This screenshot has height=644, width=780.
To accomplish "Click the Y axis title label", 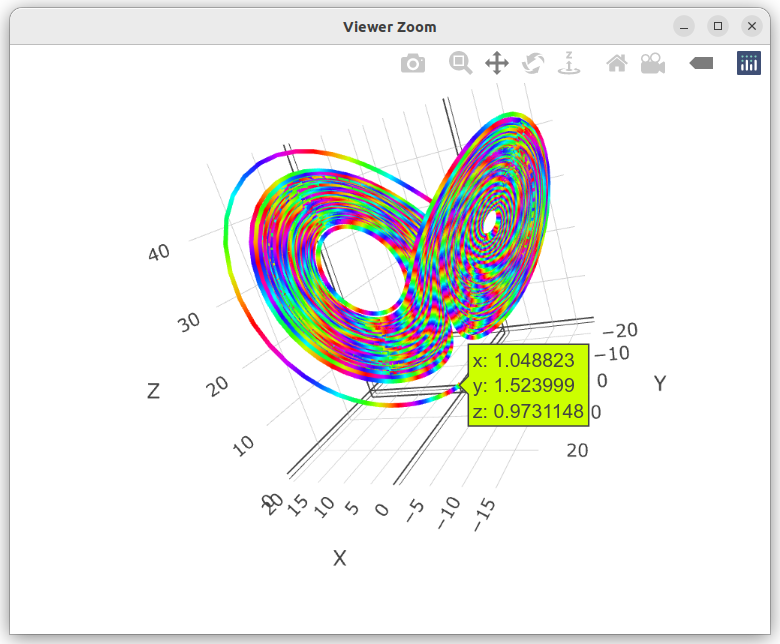I will (x=660, y=384).
